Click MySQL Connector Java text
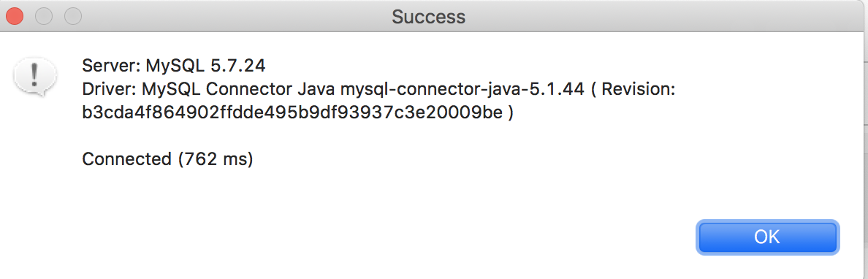Screen dimensions: 868x279 [239, 89]
